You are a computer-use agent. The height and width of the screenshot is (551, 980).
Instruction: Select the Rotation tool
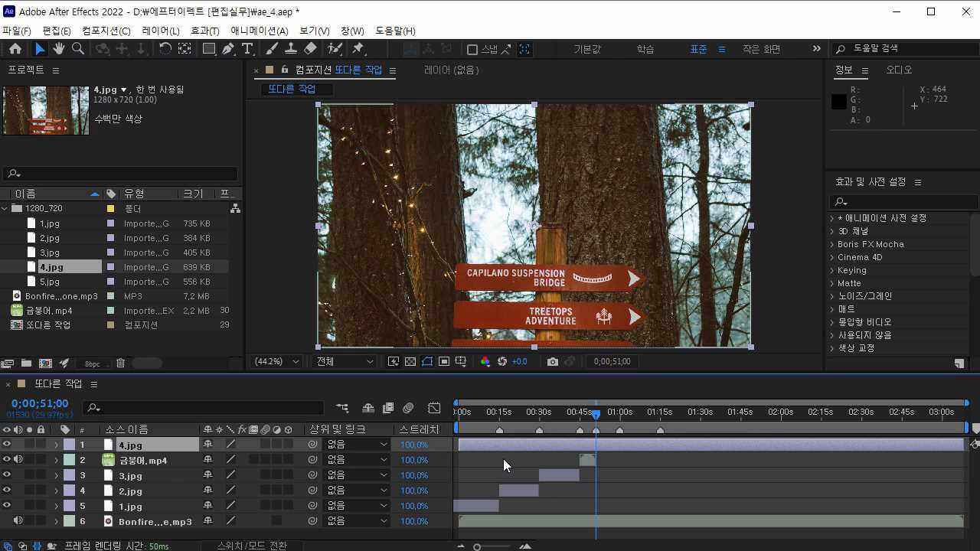click(x=165, y=49)
